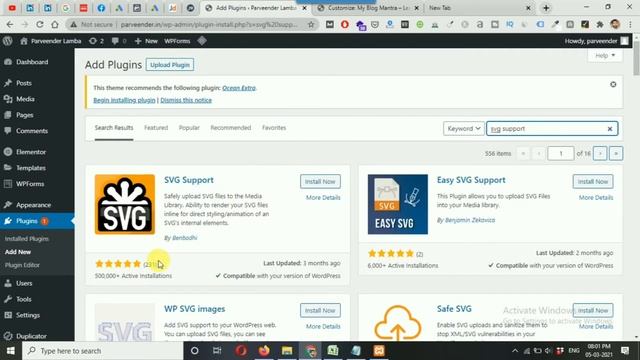
Task: Open the Keyword search type dropdown
Action: (x=464, y=129)
